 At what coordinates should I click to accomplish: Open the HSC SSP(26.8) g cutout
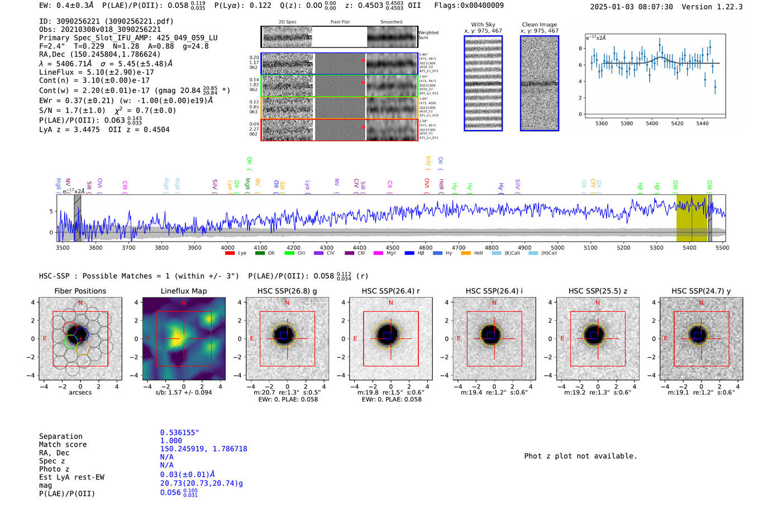point(287,339)
